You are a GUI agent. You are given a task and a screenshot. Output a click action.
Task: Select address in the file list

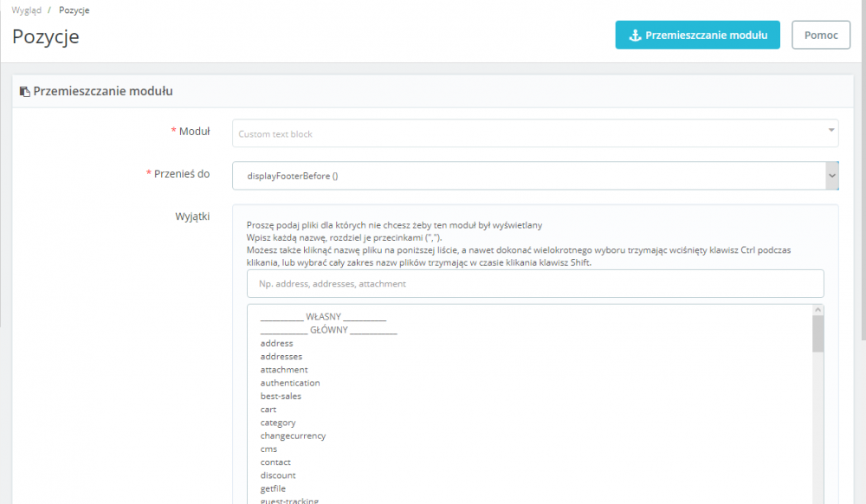click(x=277, y=343)
